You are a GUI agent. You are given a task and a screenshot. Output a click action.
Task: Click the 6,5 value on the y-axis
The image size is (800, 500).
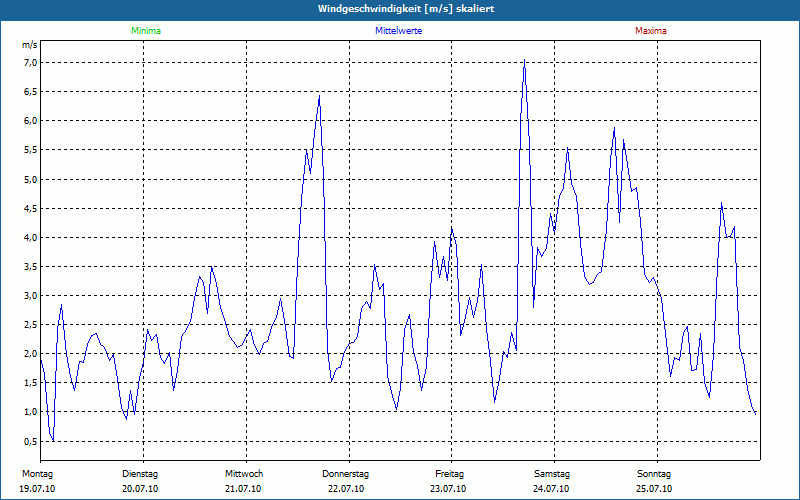(x=31, y=92)
